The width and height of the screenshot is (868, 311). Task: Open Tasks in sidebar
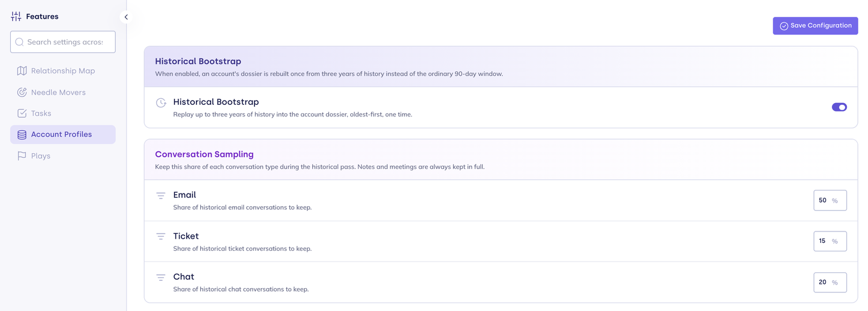(x=63, y=113)
